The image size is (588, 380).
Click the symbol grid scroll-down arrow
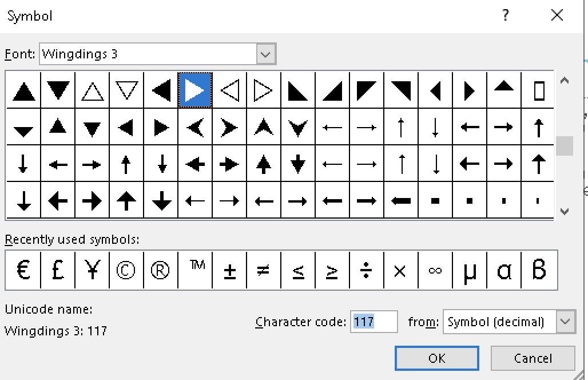pyautogui.click(x=565, y=211)
